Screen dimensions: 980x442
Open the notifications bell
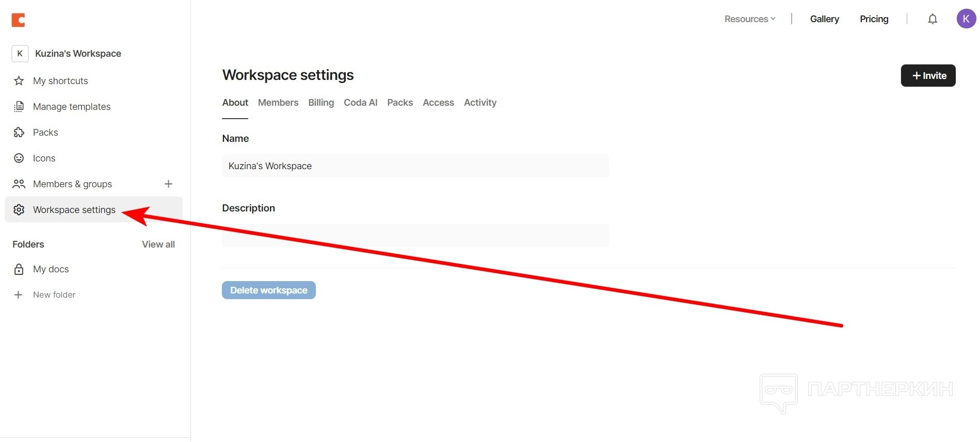933,19
